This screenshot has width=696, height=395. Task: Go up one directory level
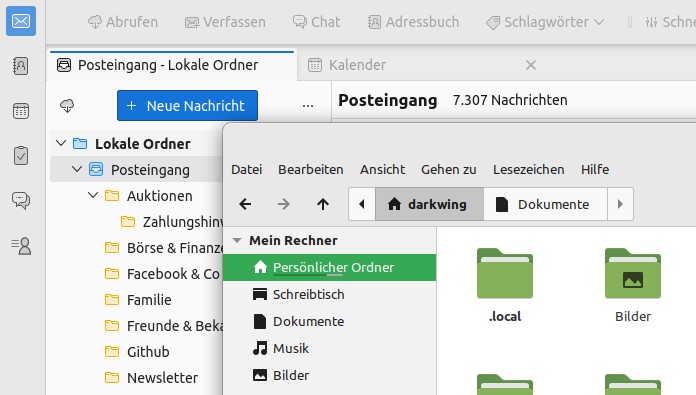click(x=323, y=204)
